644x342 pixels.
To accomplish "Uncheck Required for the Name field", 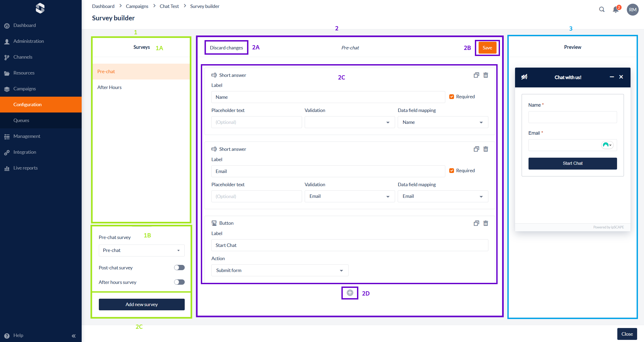I will coord(452,97).
